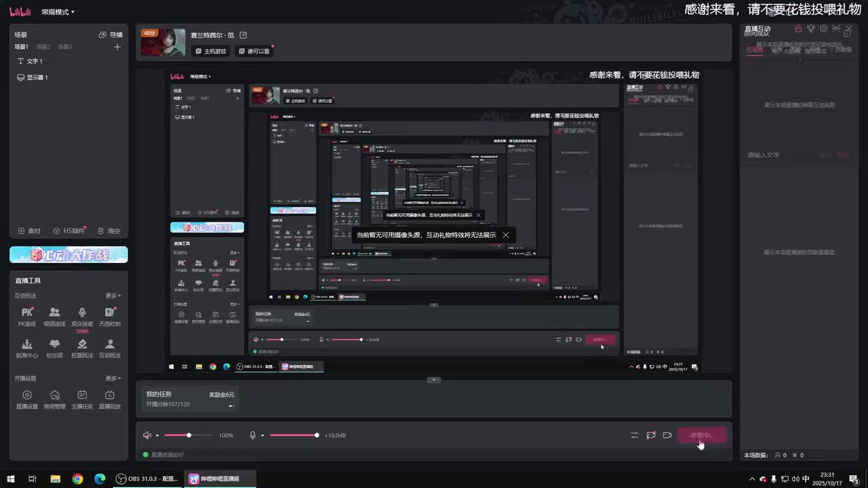Click the 主机游戏 category button

(211, 51)
